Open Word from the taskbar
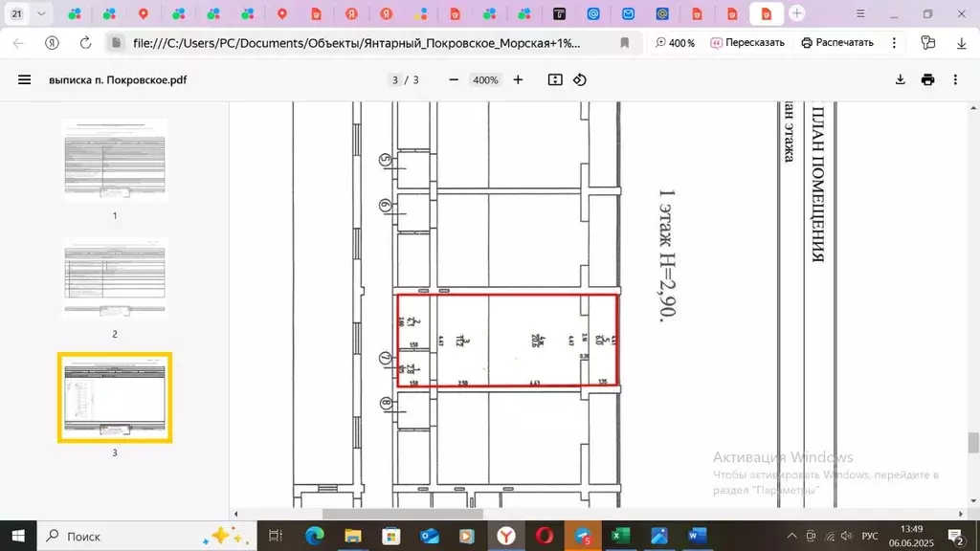Screen dimensions: 980x551 pyautogui.click(x=697, y=536)
